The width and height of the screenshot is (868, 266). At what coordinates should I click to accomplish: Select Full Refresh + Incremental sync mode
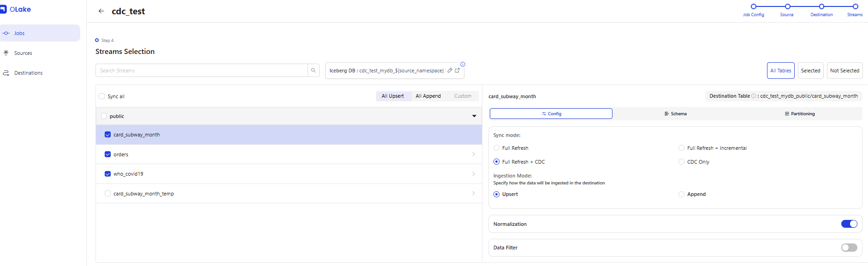pos(681,148)
